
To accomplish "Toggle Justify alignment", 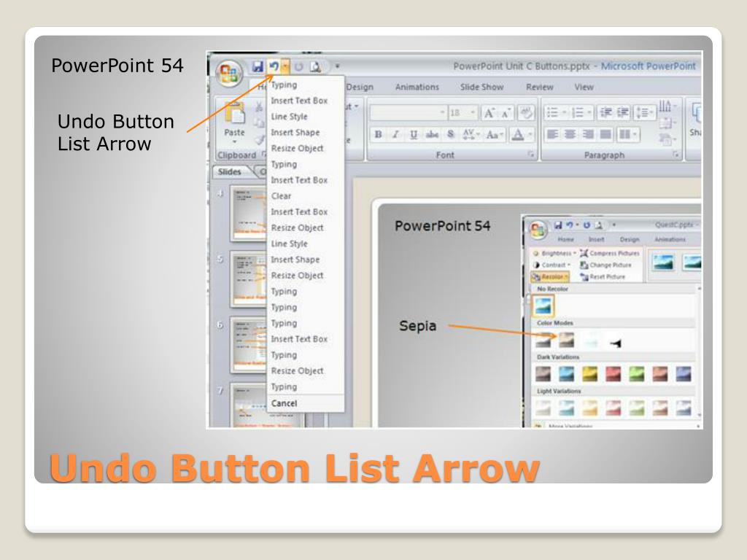I will tap(605, 134).
